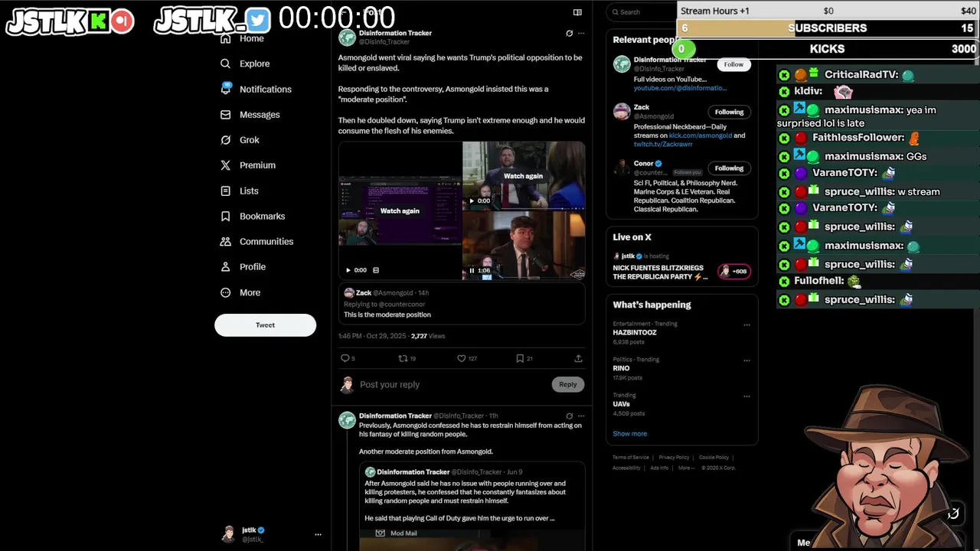Open the More circle icon in sidebar
The width and height of the screenshot is (980, 551).
click(x=225, y=292)
